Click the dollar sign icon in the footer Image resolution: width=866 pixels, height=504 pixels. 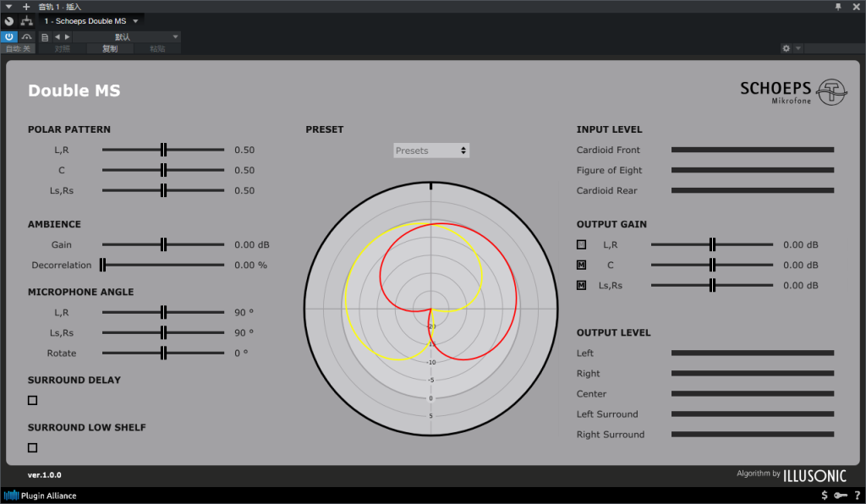pos(825,496)
